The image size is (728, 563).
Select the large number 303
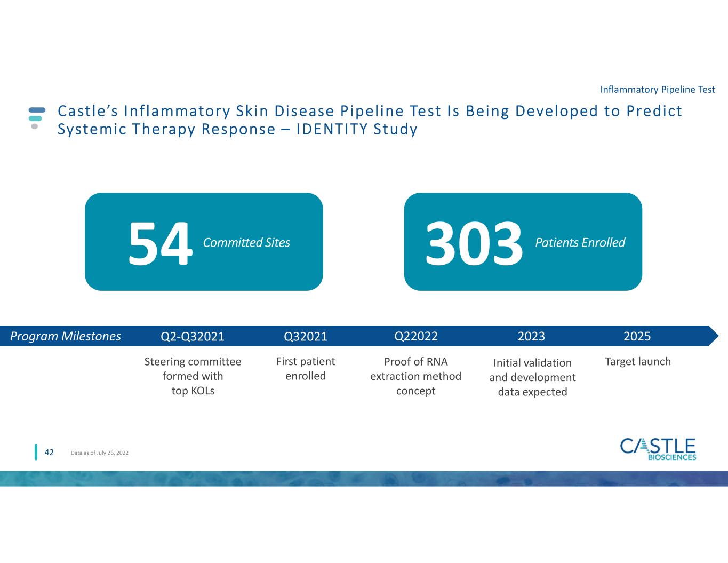(x=474, y=244)
